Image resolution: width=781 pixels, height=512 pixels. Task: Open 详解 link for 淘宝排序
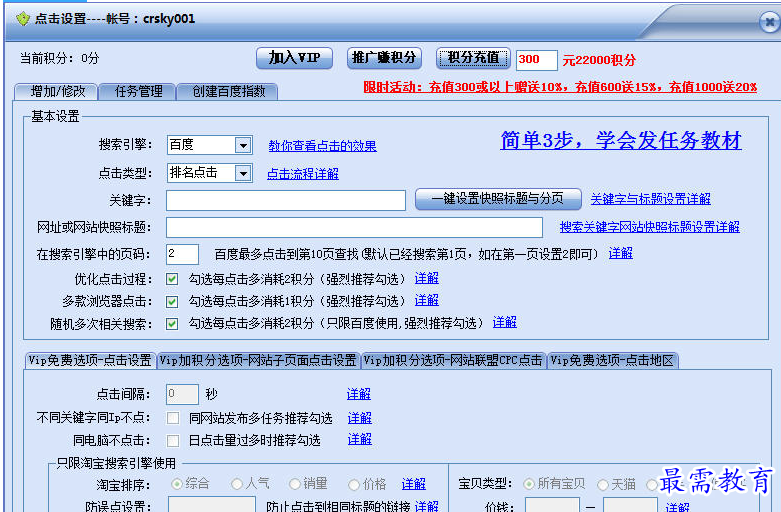414,484
